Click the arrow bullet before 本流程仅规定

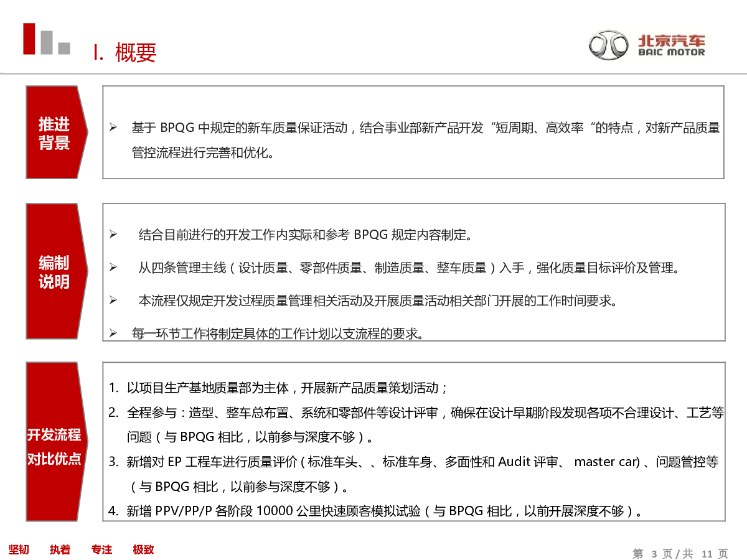pos(113,301)
